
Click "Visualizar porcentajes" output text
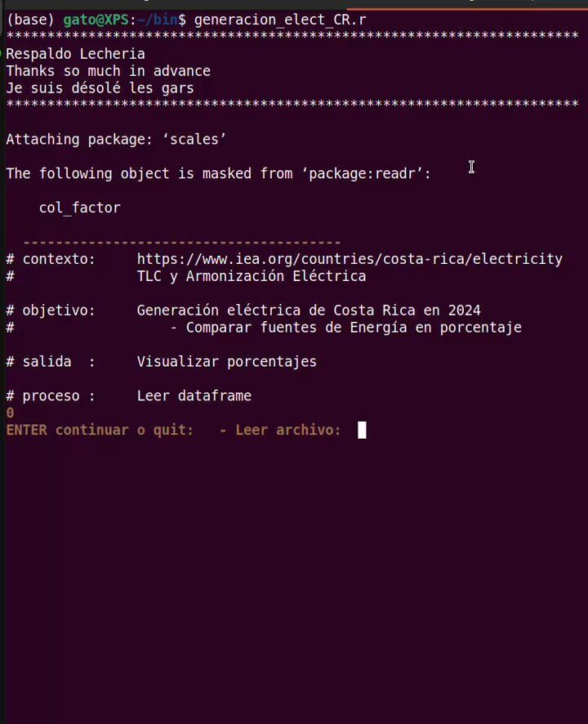(x=226, y=361)
